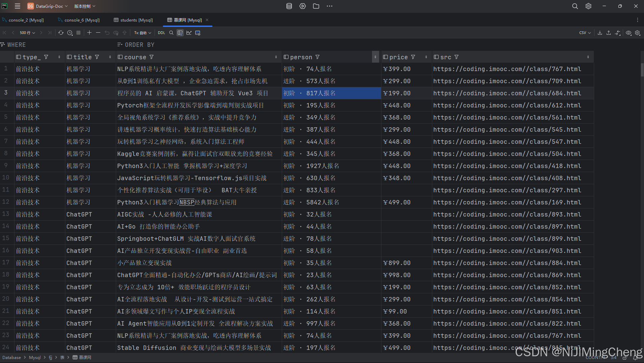Open the 500 行 page size dropdown
Screen dimensions: 644x363
pos(27,33)
